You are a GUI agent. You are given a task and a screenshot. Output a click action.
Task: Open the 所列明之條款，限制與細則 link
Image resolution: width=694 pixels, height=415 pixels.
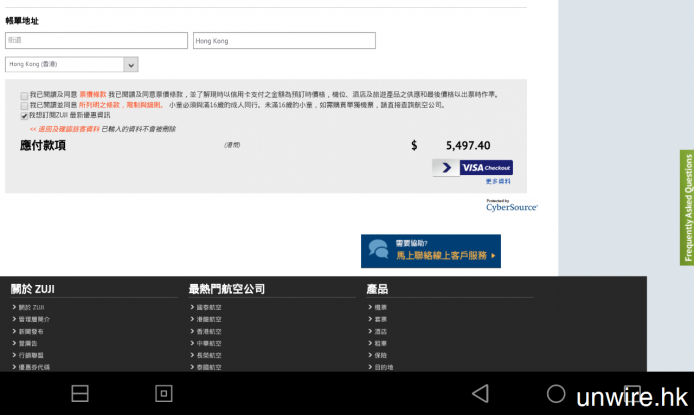[120, 105]
